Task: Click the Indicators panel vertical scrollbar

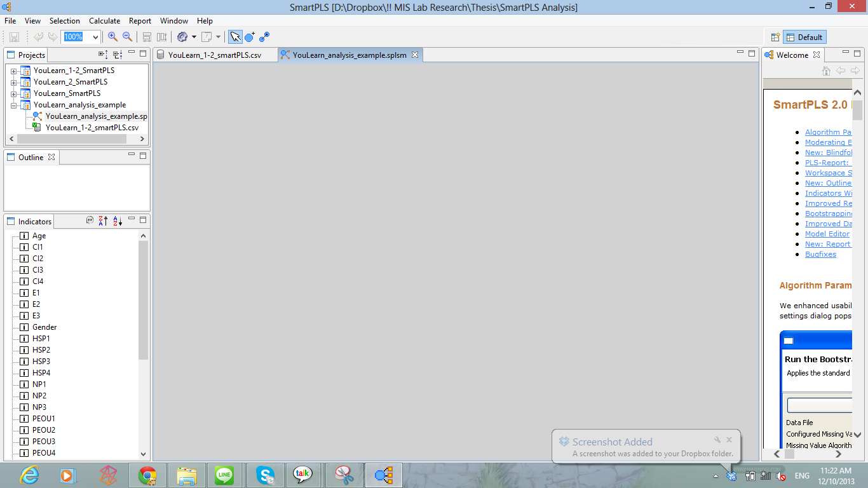Action: 143,300
